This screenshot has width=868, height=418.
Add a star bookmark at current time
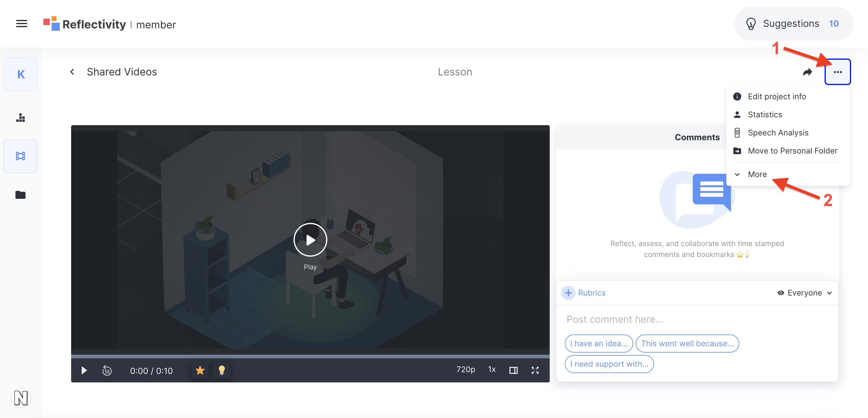coord(200,370)
